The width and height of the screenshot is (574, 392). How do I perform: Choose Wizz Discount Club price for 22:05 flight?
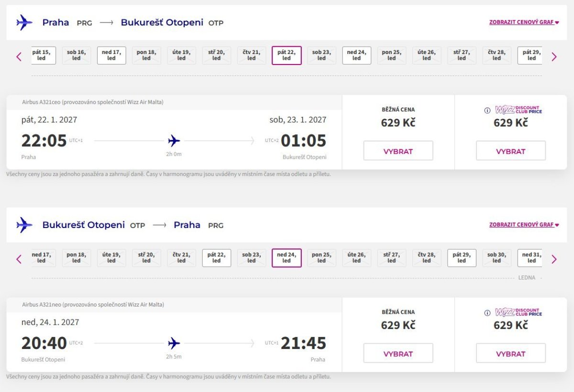pyautogui.click(x=511, y=151)
